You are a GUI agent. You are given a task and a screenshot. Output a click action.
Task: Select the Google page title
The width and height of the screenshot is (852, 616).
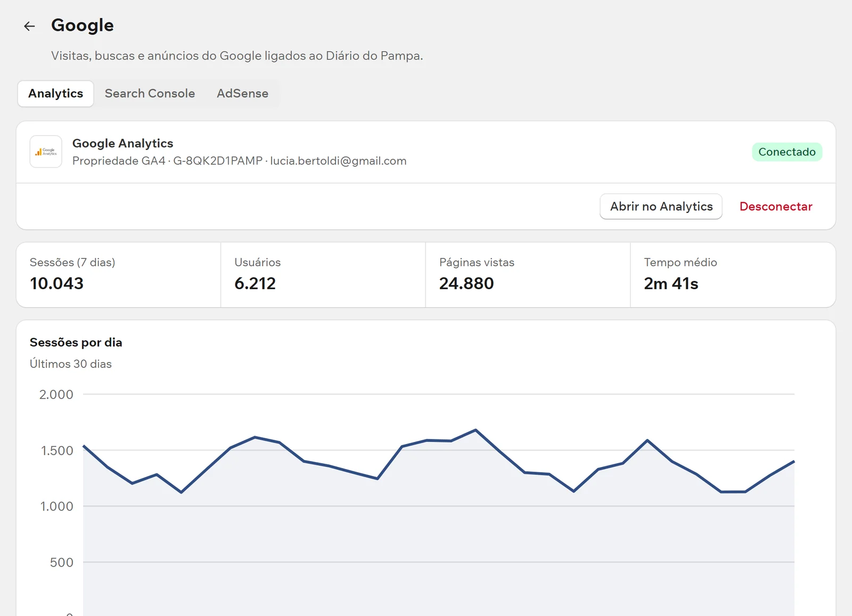pyautogui.click(x=83, y=25)
